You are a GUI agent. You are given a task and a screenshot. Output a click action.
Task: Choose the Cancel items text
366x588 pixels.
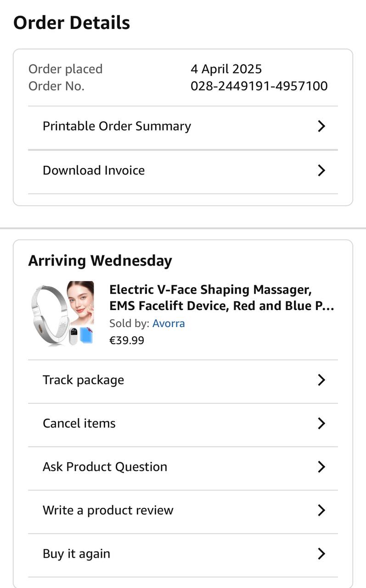(x=79, y=423)
